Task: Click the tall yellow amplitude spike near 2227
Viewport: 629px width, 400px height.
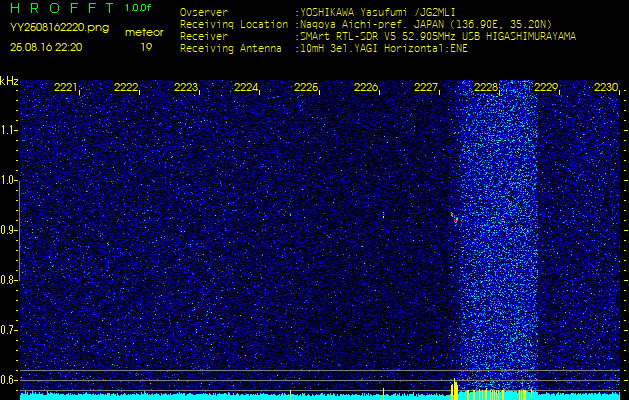Action: click(x=455, y=389)
